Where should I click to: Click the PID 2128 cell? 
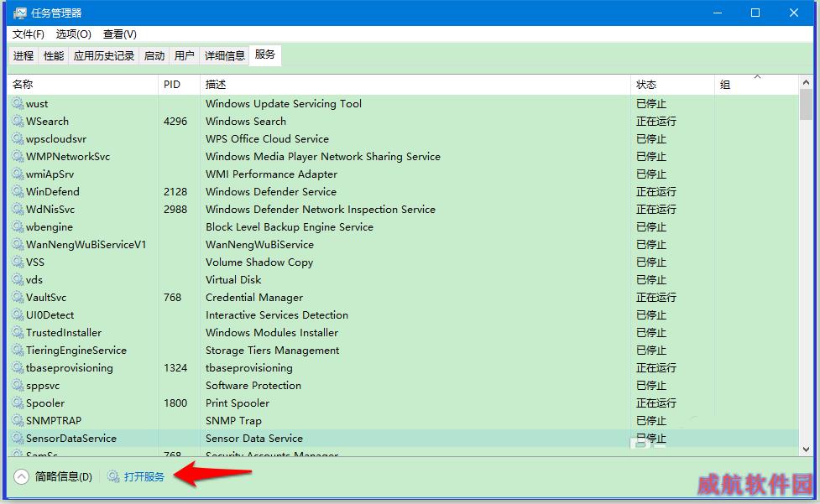pyautogui.click(x=175, y=192)
